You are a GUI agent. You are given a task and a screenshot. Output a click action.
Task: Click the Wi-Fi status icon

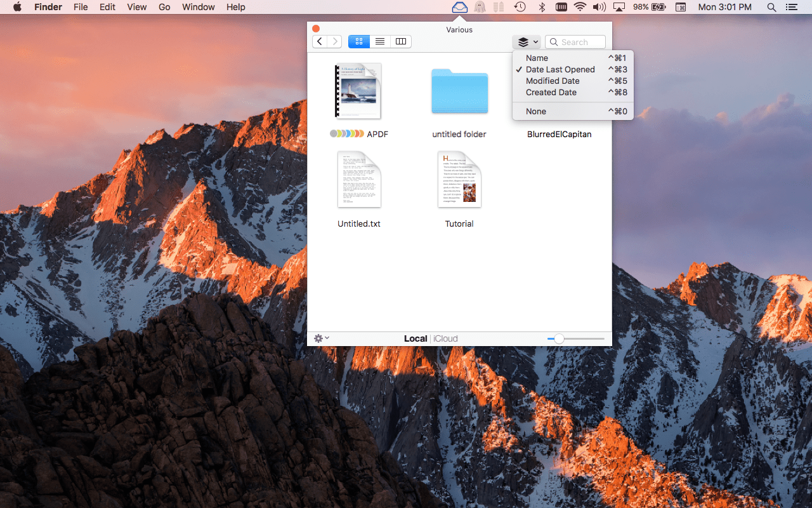pyautogui.click(x=580, y=7)
